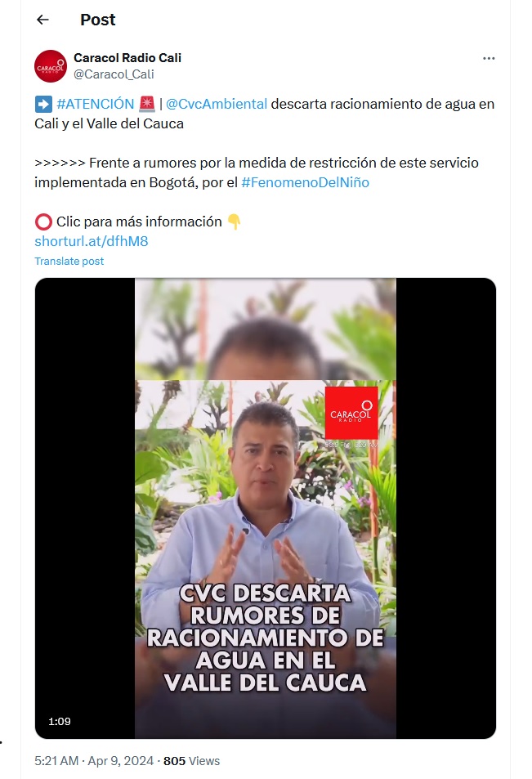532x779 pixels.
Task: Click Translate post
Action: (69, 261)
